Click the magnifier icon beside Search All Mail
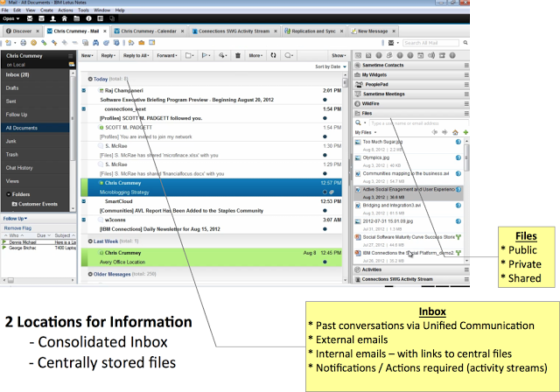This screenshot has height=392, width=560. click(466, 42)
